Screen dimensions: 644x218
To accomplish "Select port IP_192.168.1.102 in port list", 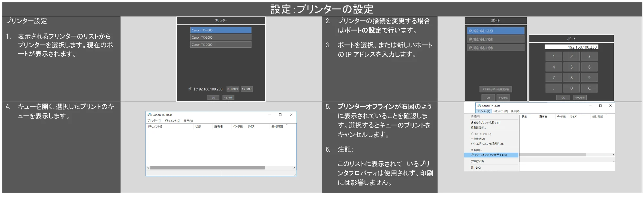I will 496,39.
